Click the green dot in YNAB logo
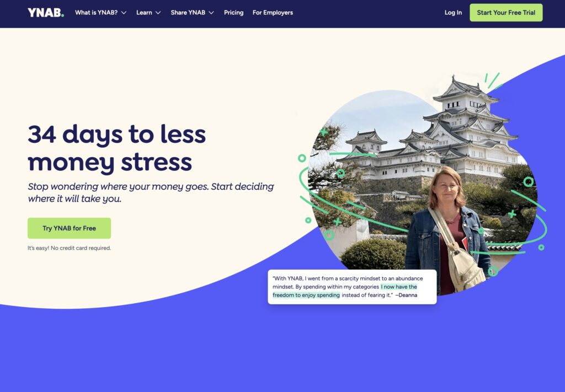Image resolution: width=565 pixels, height=392 pixels. click(63, 15)
